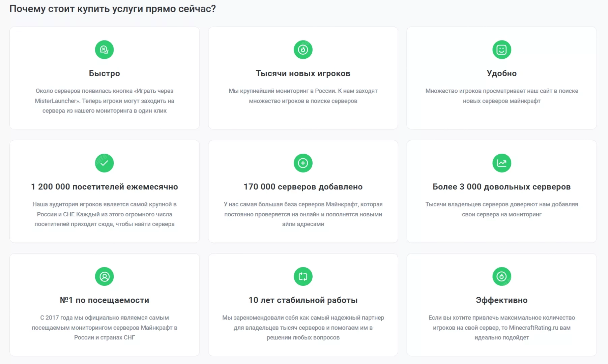Click the refresh arrows icon above "10 лет"

tap(303, 276)
